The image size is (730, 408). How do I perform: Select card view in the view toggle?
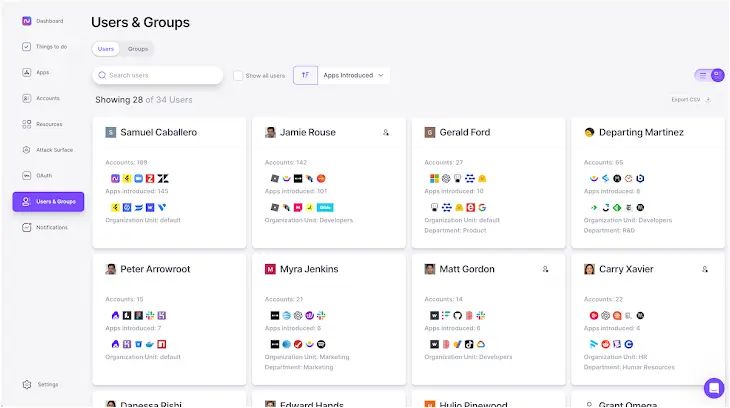717,75
